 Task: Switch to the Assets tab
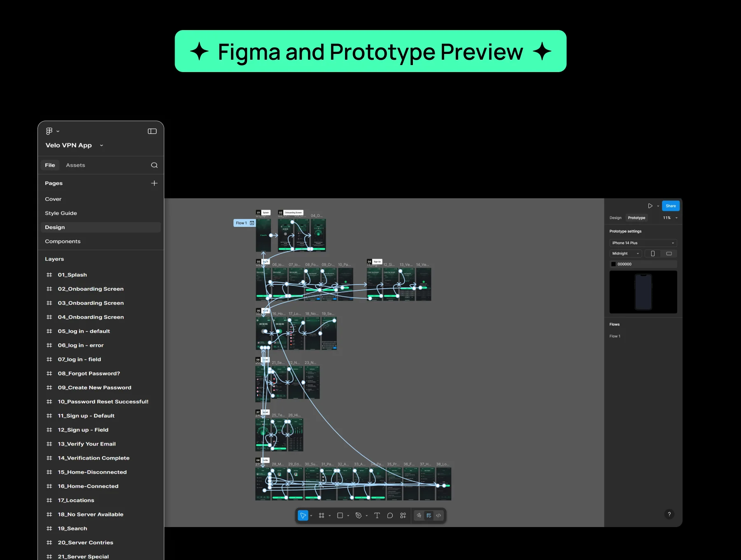(75, 165)
